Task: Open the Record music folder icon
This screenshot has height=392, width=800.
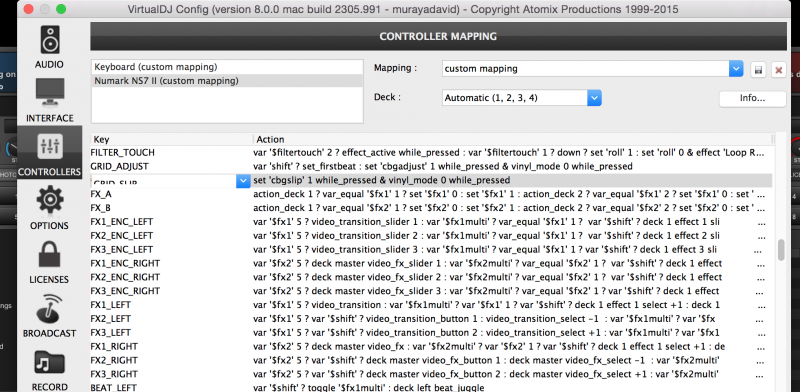Action: [49, 363]
